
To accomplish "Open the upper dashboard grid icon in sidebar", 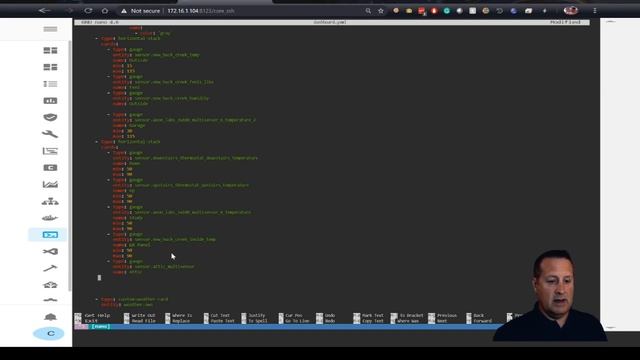I will 50,51.
